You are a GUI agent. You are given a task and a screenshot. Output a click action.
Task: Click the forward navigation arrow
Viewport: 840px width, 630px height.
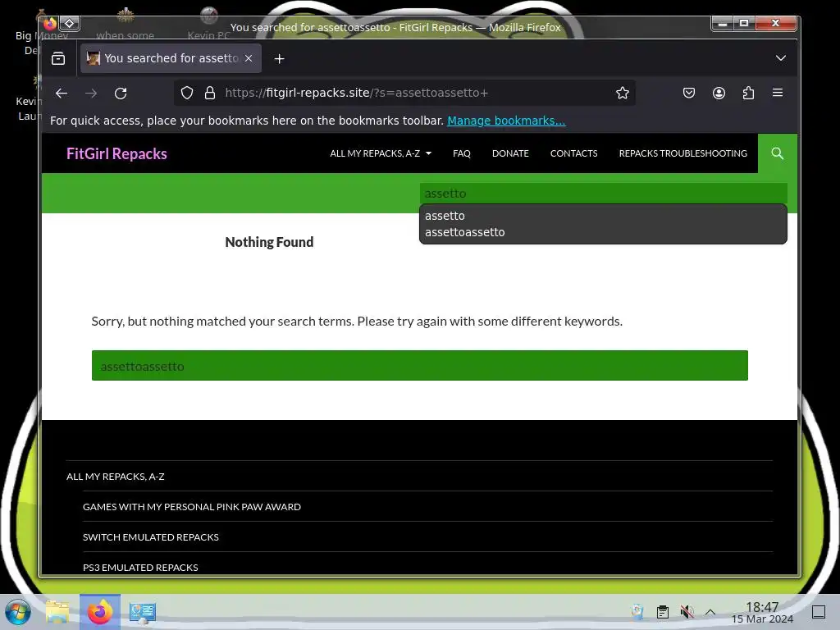pos(91,94)
